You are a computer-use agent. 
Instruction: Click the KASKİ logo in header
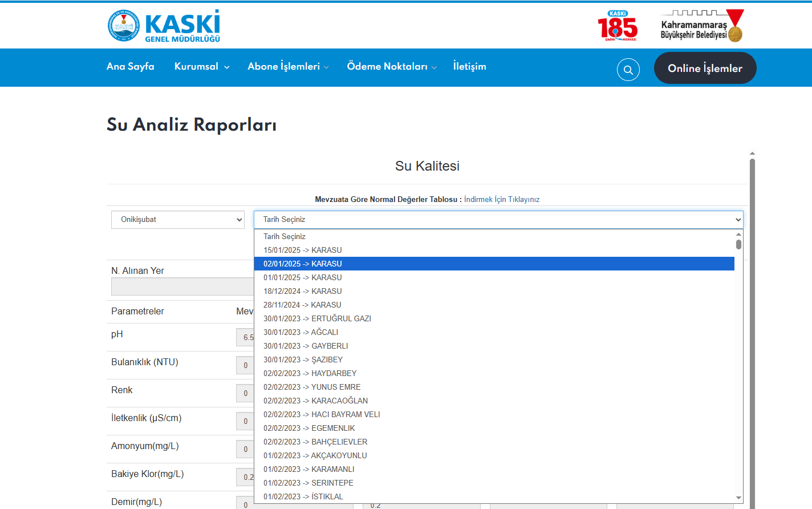click(164, 26)
